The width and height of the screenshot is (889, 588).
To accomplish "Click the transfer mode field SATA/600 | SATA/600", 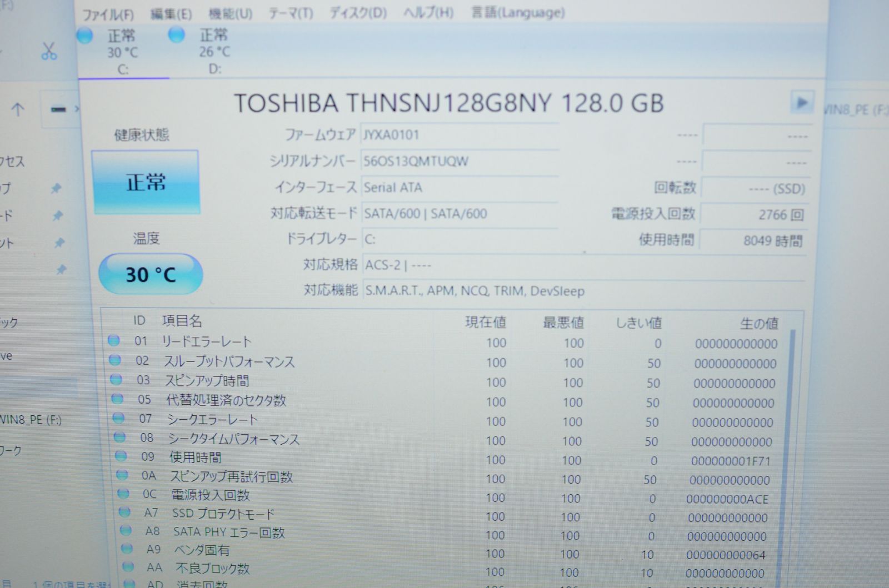I will click(x=459, y=214).
